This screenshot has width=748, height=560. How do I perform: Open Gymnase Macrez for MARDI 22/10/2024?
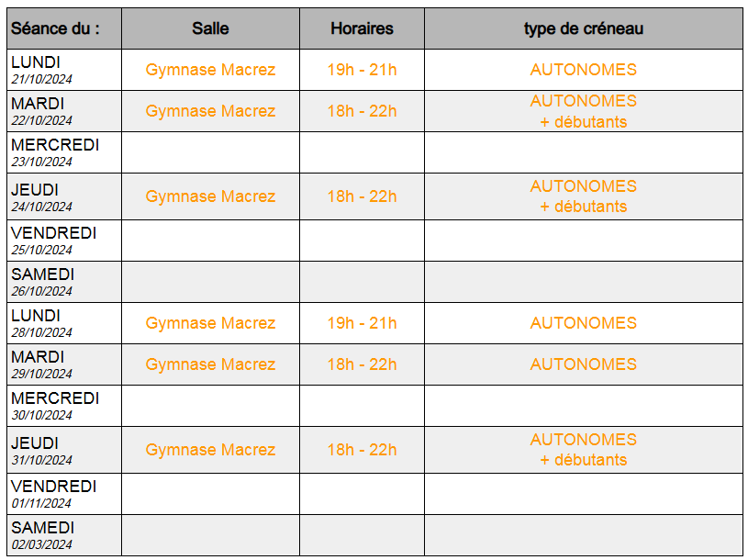[x=210, y=111]
